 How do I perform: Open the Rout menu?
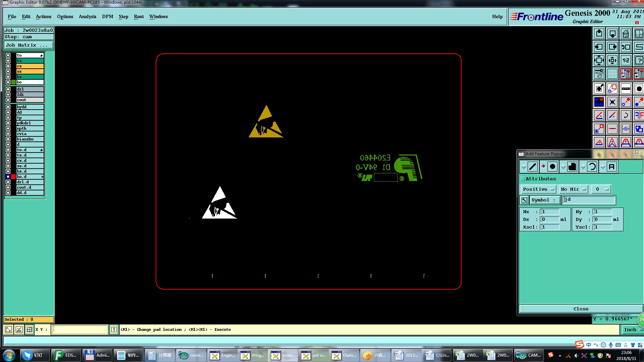click(139, 16)
